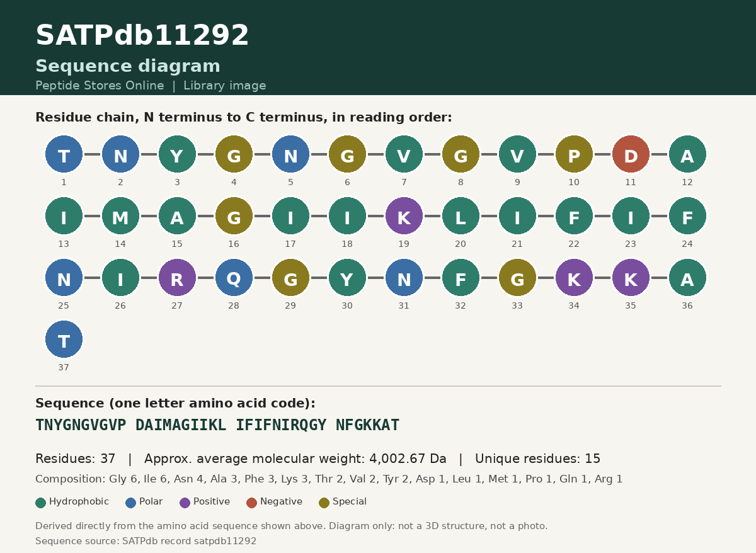Click the blue Polar legend swatch
This screenshot has height=553, width=756.
coord(131,503)
